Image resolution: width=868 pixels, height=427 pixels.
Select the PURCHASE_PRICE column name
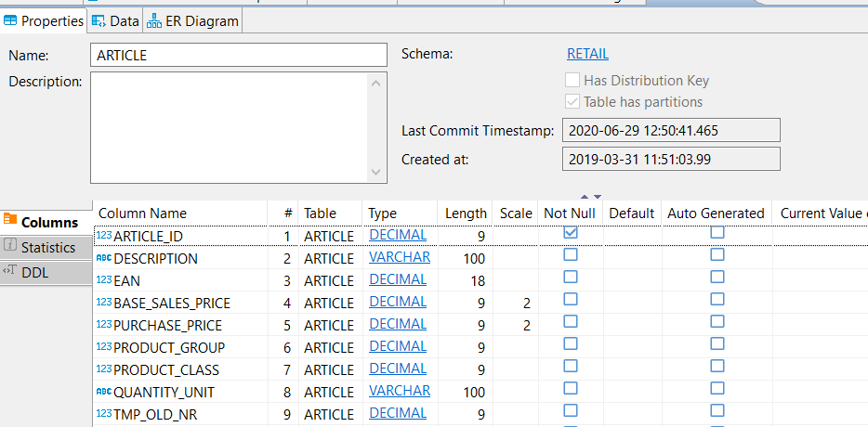(x=167, y=325)
